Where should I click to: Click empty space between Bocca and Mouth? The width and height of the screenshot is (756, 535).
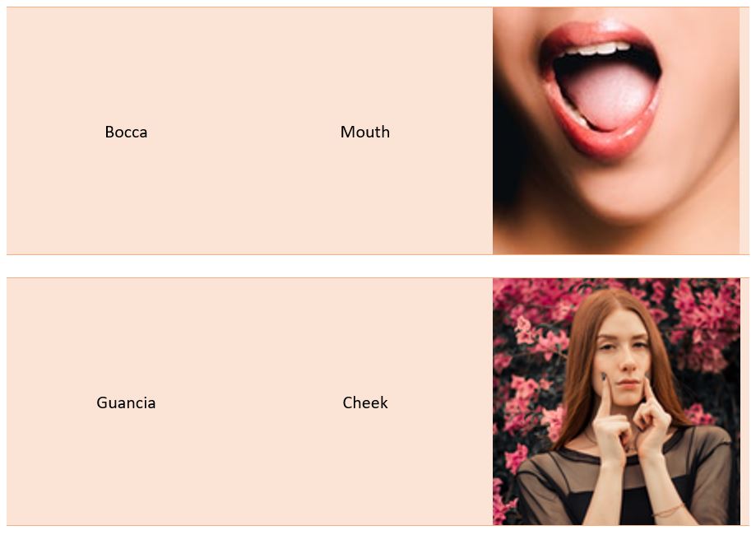[243, 132]
